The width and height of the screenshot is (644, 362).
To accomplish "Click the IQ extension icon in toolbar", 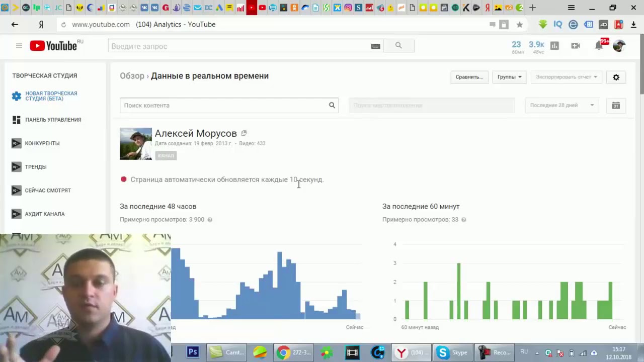I will 557,24.
